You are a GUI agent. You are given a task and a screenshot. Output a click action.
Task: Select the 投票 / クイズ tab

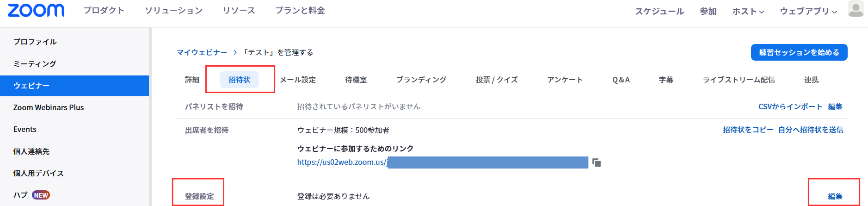coord(497,80)
